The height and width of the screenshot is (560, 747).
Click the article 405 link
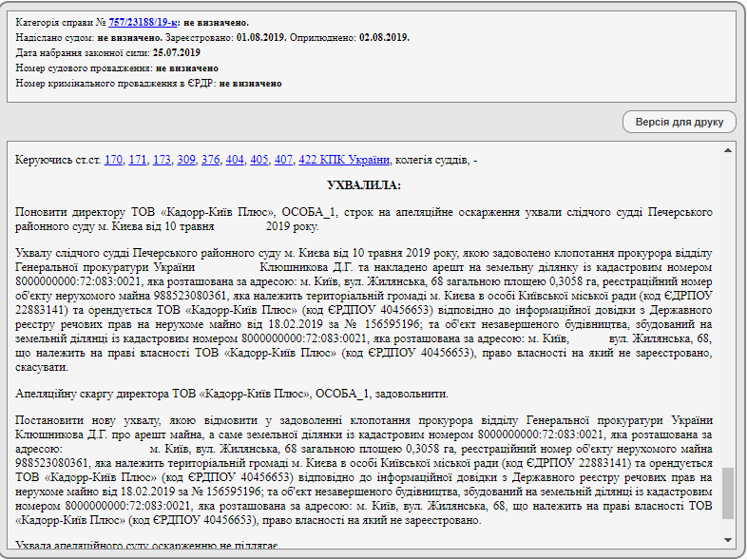click(259, 160)
